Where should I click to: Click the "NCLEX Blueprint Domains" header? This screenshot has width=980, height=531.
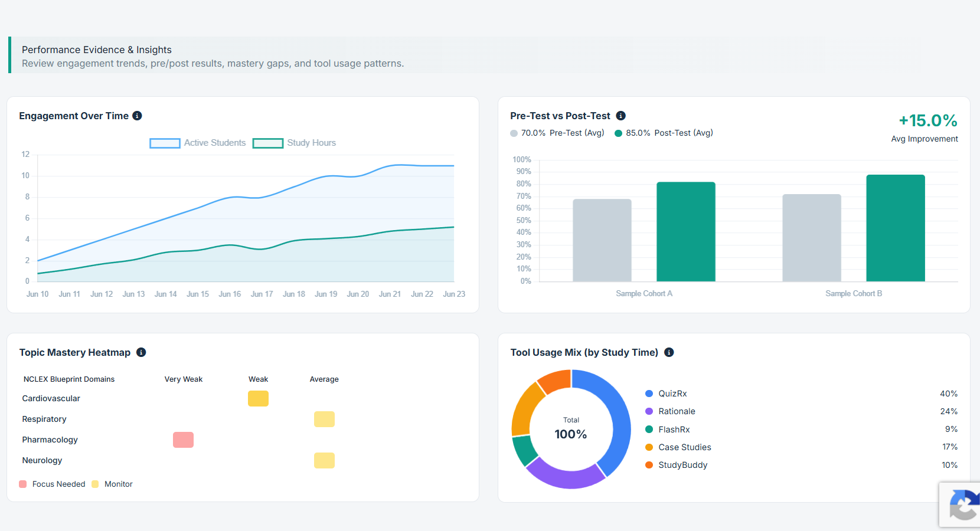[x=69, y=379]
